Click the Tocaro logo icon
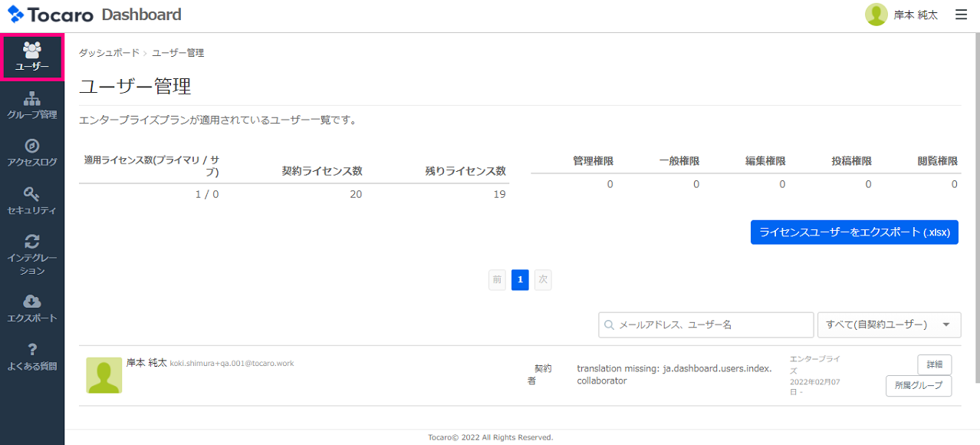 [x=16, y=15]
